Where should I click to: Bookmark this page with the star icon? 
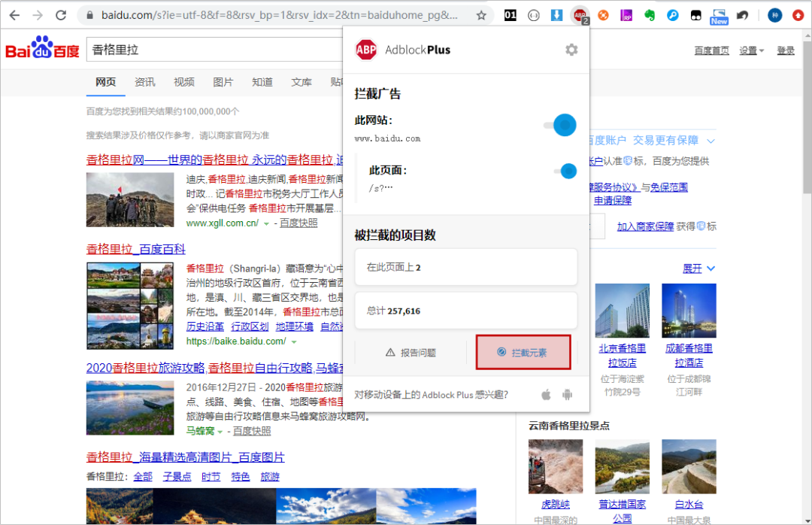coord(481,15)
